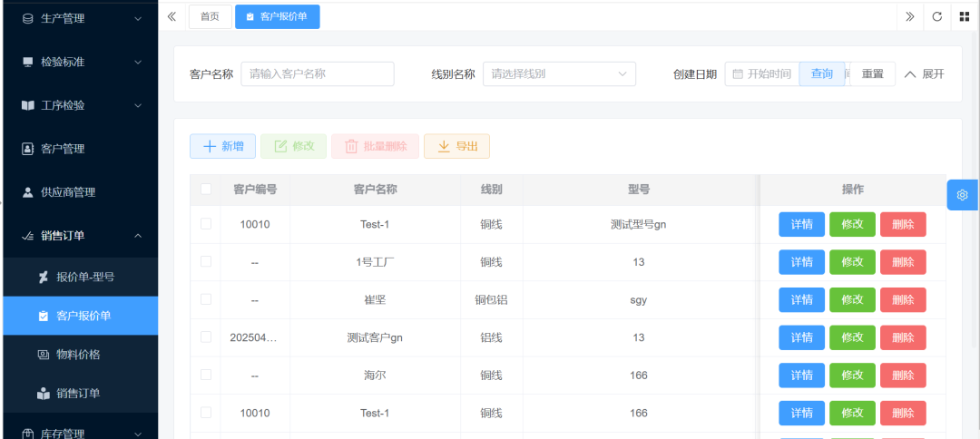Image resolution: width=980 pixels, height=439 pixels.
Task: Click the 新增 button
Action: point(222,146)
